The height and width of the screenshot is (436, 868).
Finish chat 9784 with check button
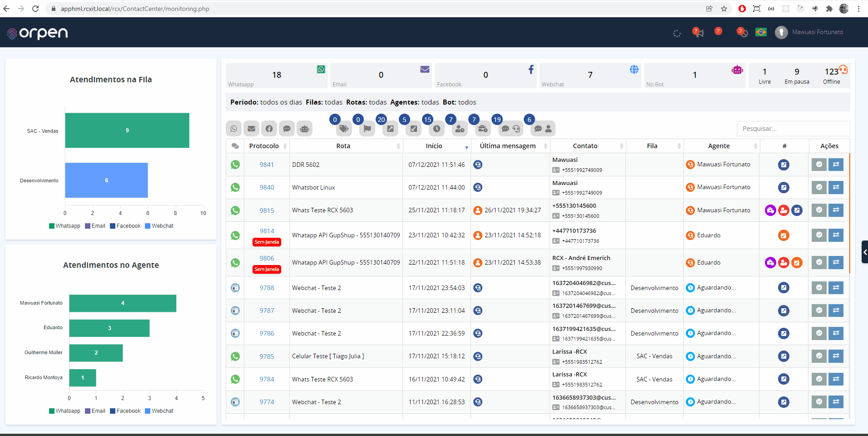coord(819,379)
